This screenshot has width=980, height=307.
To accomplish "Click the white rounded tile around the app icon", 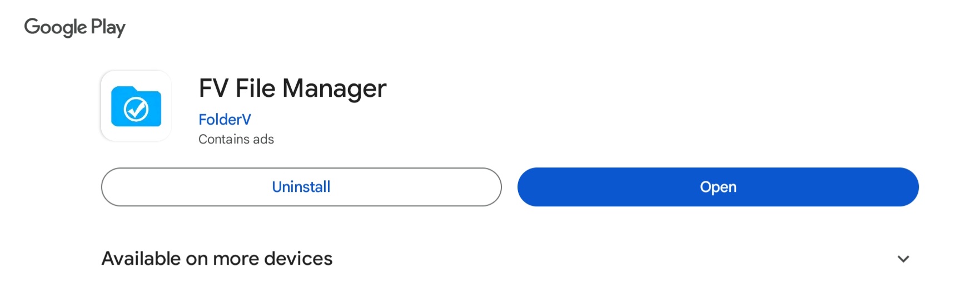I will [x=136, y=106].
